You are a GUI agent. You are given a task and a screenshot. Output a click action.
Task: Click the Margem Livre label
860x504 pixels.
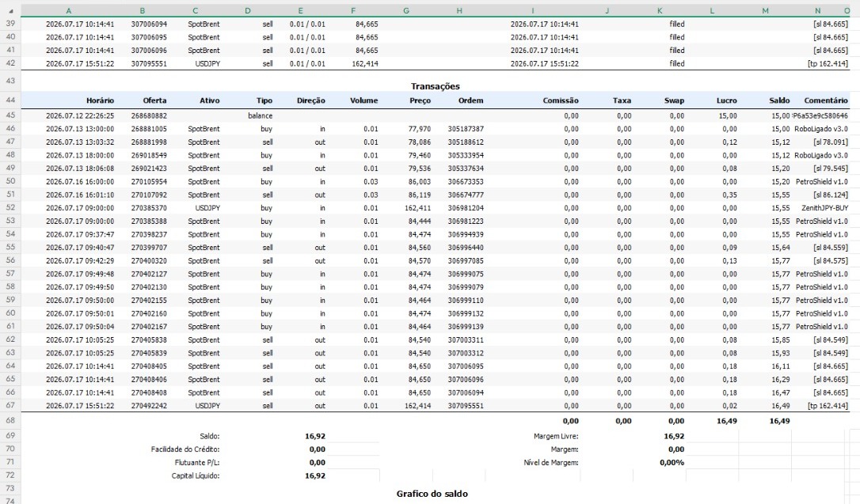[556, 437]
